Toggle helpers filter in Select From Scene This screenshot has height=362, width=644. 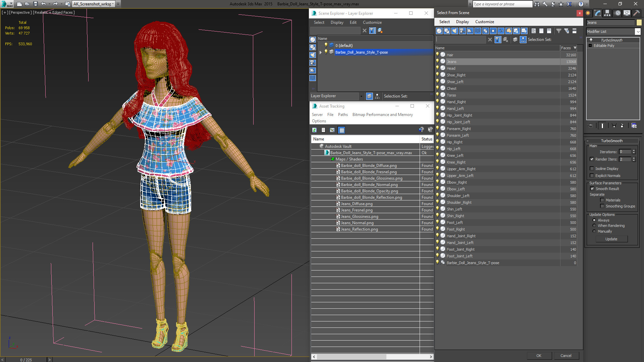pos(470,31)
